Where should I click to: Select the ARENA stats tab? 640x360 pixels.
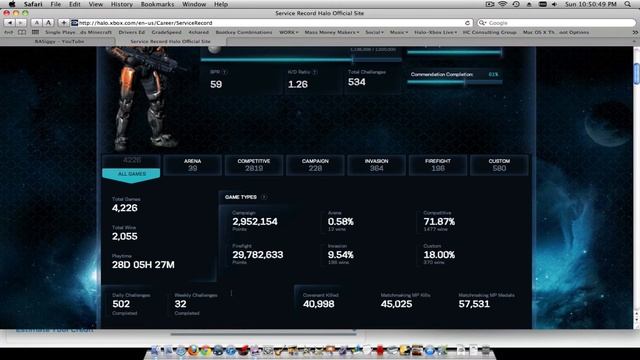[193, 165]
